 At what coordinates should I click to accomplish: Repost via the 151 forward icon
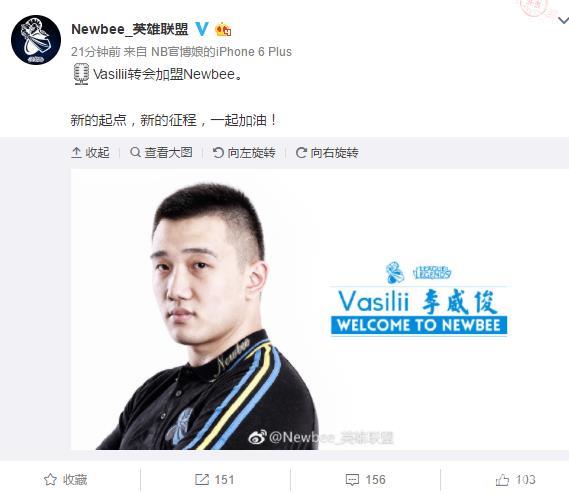coord(202,479)
